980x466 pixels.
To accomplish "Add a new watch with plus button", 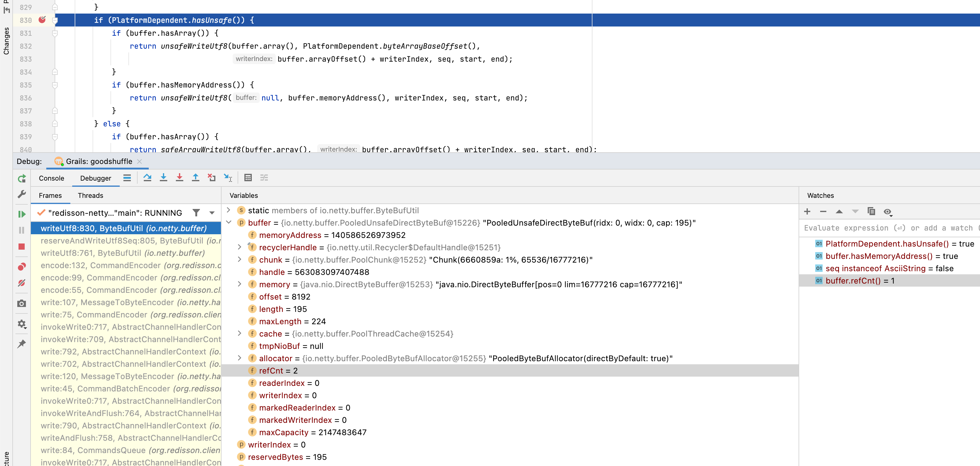I will tap(807, 212).
